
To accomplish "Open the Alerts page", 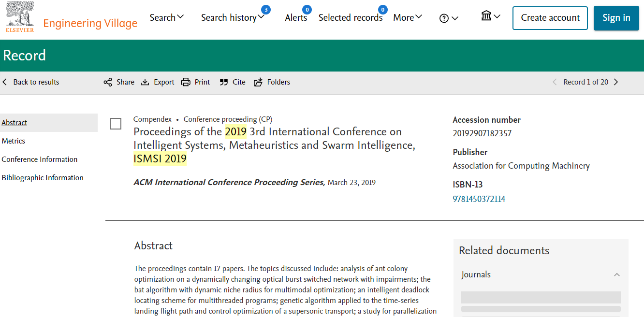I will tap(296, 17).
